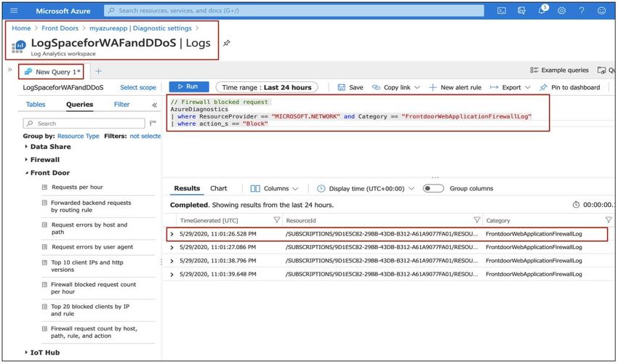
Task: Open 'Top 20 blocked clients by IP and rule'
Action: [90, 310]
